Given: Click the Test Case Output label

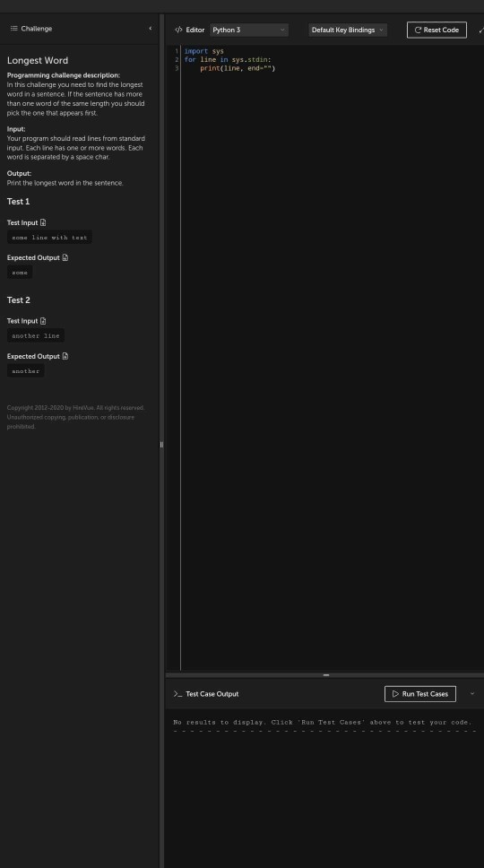Looking at the screenshot, I should click(x=212, y=694).
